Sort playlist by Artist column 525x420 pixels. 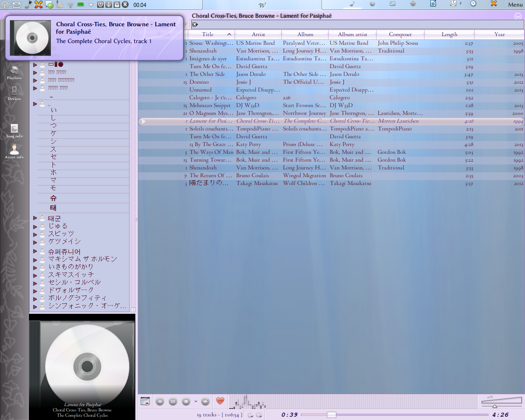tap(258, 34)
